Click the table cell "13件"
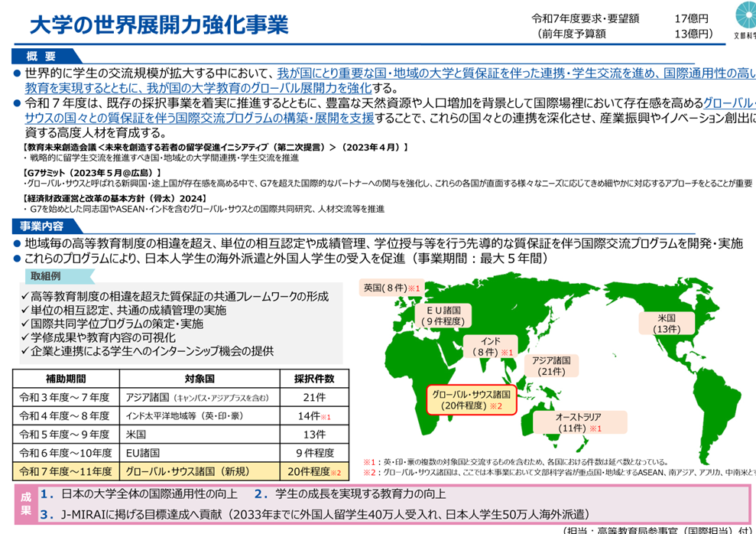This screenshot has width=756, height=534. 314,434
